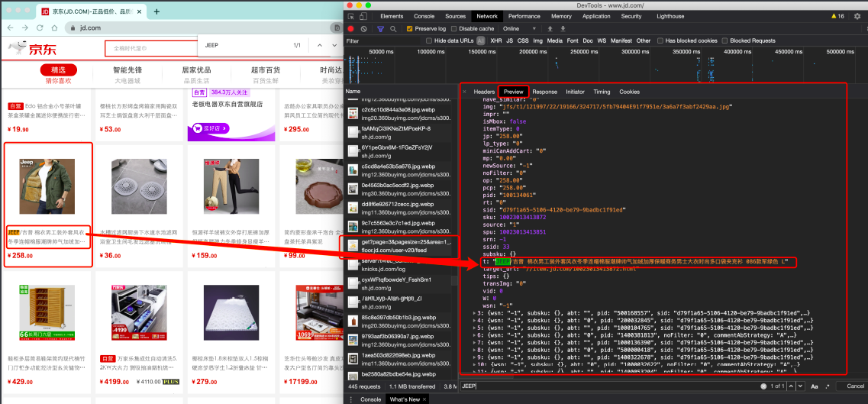Import HAR file upload arrow icon
The image size is (868, 404).
click(x=550, y=29)
